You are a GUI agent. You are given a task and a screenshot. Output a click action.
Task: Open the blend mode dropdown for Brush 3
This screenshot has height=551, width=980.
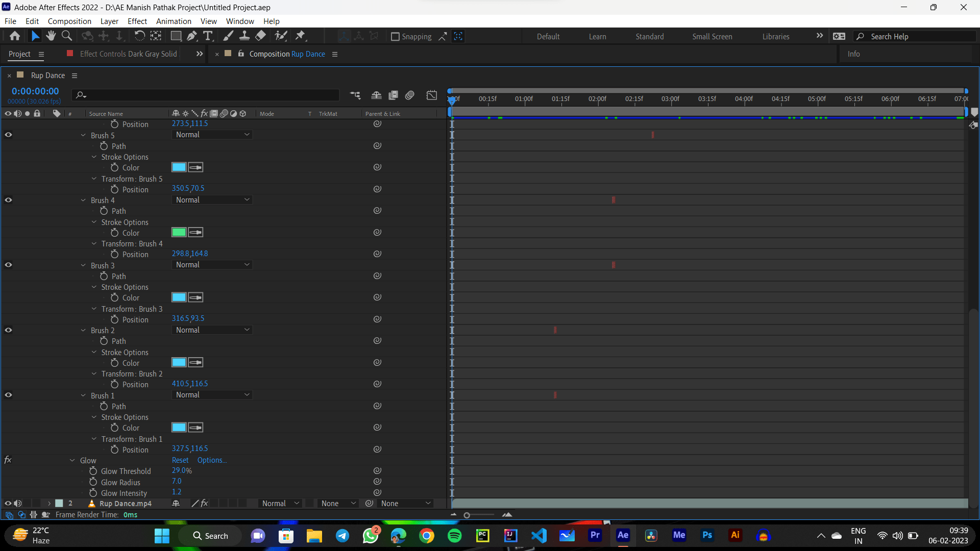point(212,264)
